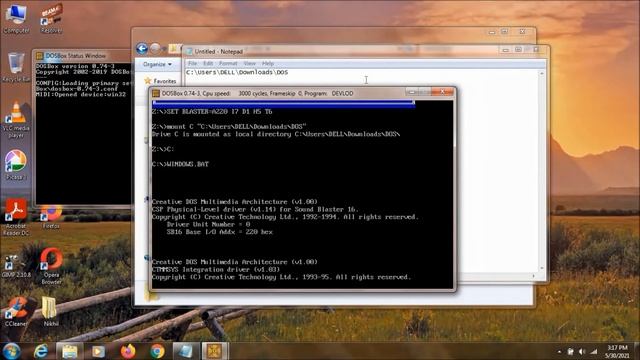Minimize the DOSBox 0.74-3 window
The height and width of the screenshot is (360, 640).
tap(412, 92)
